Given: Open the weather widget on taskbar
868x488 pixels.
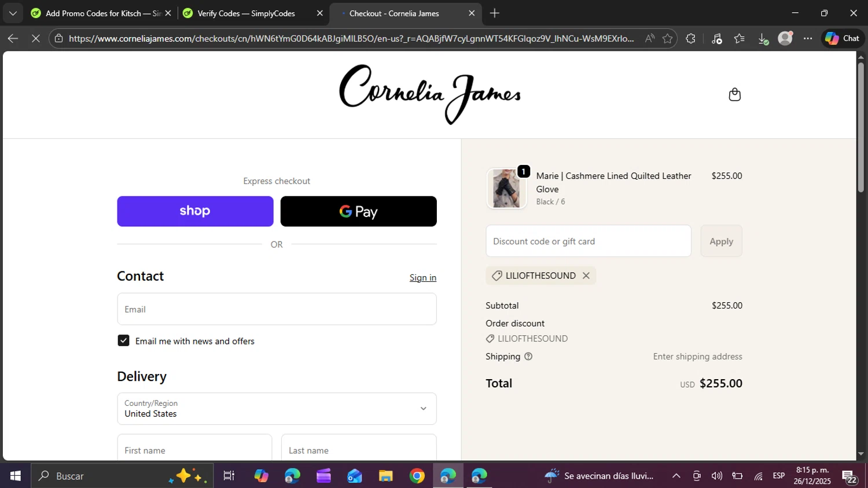Looking at the screenshot, I should pos(599,476).
